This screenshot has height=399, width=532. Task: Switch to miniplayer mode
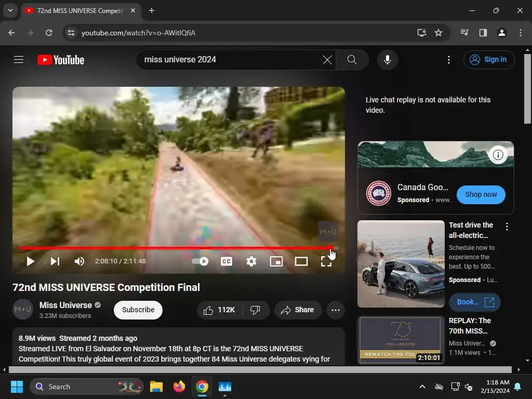276,261
